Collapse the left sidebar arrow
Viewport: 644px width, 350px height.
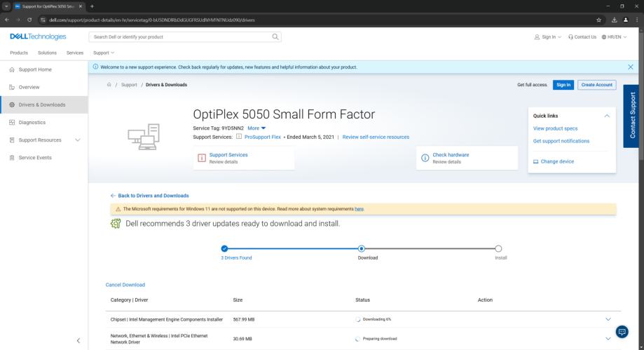(x=77, y=341)
